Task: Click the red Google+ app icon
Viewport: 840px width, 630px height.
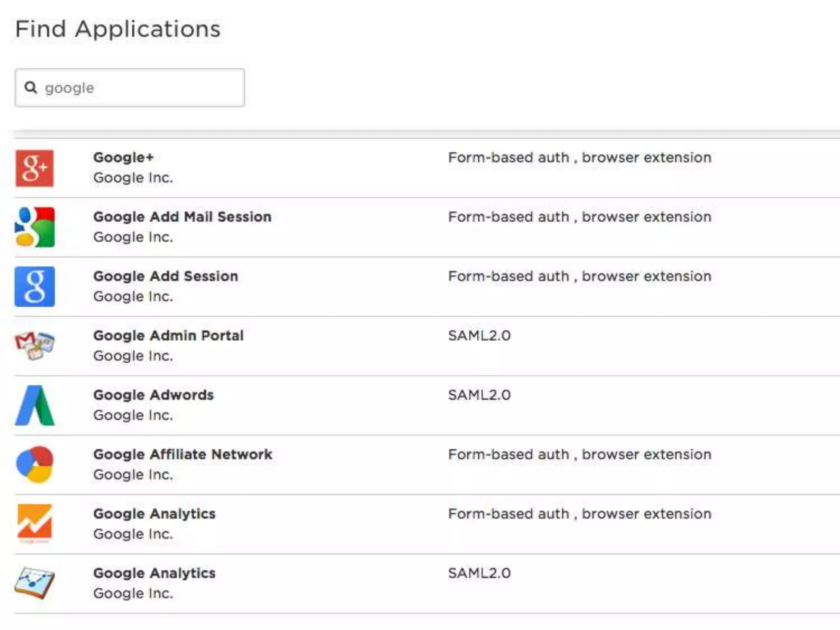Action: click(34, 168)
